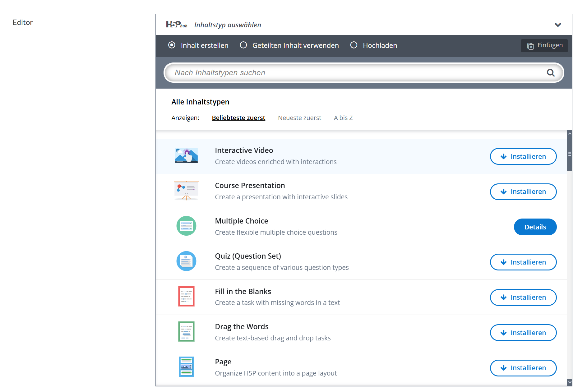
Task: Click the blue Quiz Question Set icon
Action: pos(186,261)
